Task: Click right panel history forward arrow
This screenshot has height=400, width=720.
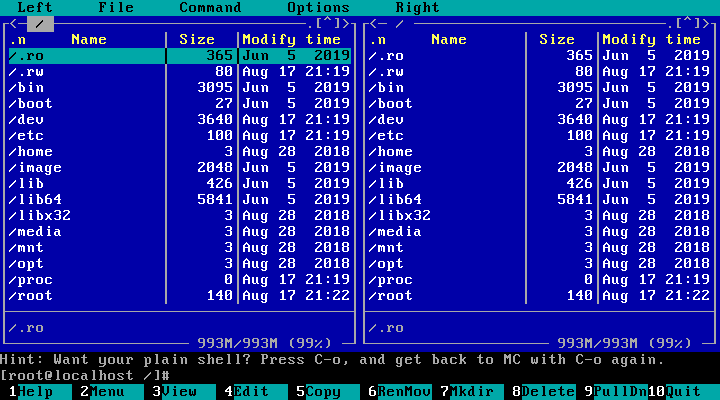Action: pyautogui.click(x=706, y=23)
